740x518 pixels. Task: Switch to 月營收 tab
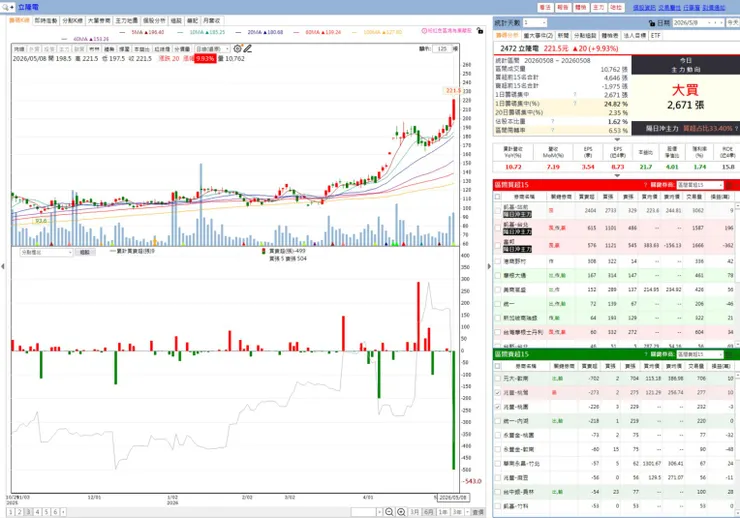click(x=211, y=21)
